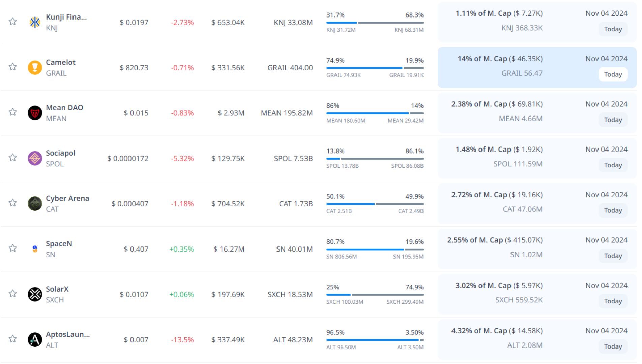The height and width of the screenshot is (364, 642).
Task: Click the Kunji Finance token logo
Action: click(x=35, y=22)
